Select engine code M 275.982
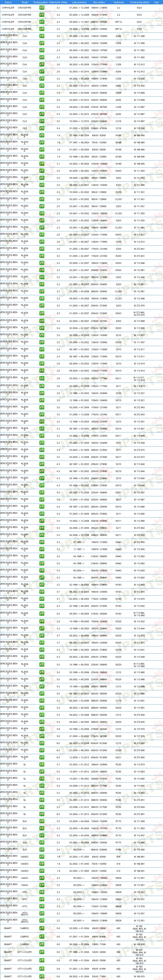The width and height of the screenshot is (163, 980). click(x=139, y=757)
